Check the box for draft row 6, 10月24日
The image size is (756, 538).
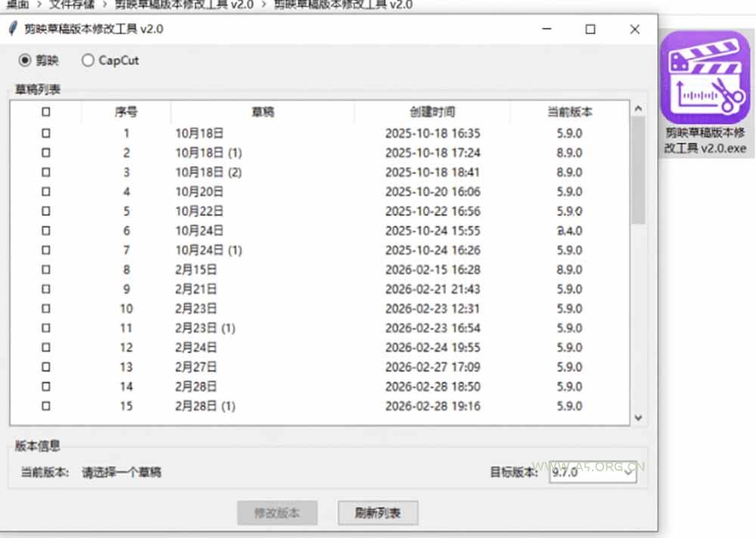(x=46, y=231)
